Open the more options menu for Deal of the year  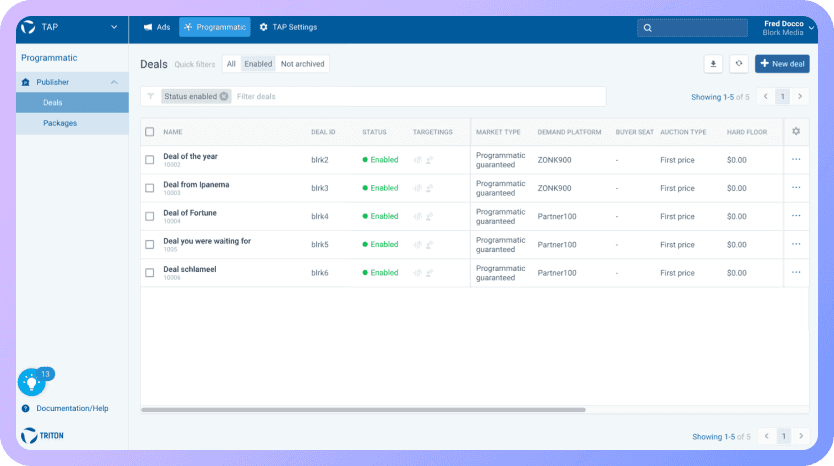pyautogui.click(x=796, y=159)
